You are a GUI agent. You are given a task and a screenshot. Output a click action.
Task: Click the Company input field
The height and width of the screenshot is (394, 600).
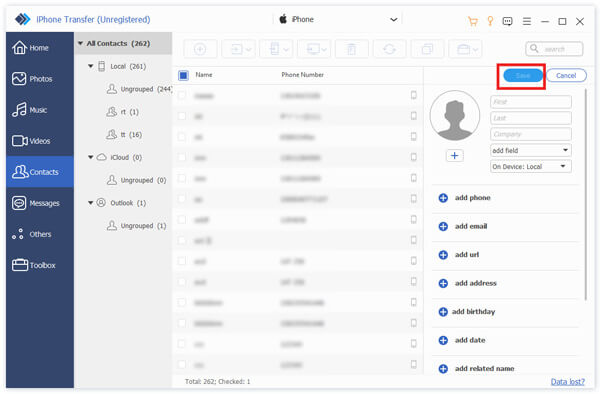click(530, 134)
